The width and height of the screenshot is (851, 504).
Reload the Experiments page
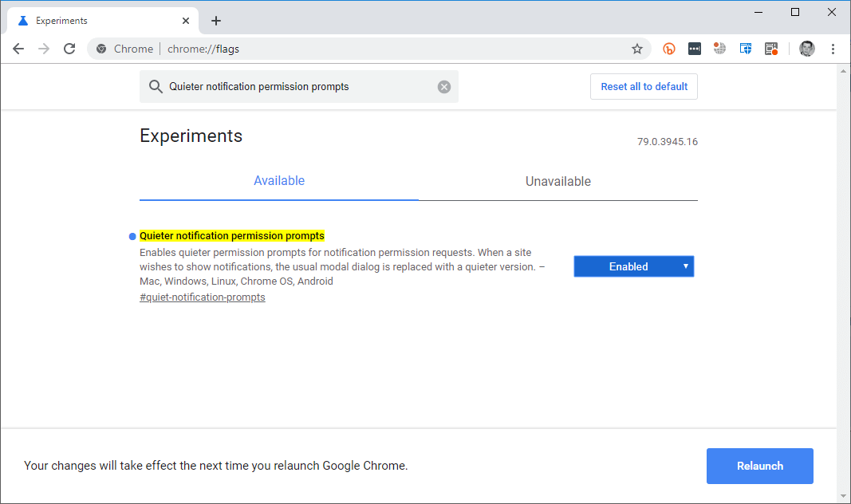coord(69,48)
